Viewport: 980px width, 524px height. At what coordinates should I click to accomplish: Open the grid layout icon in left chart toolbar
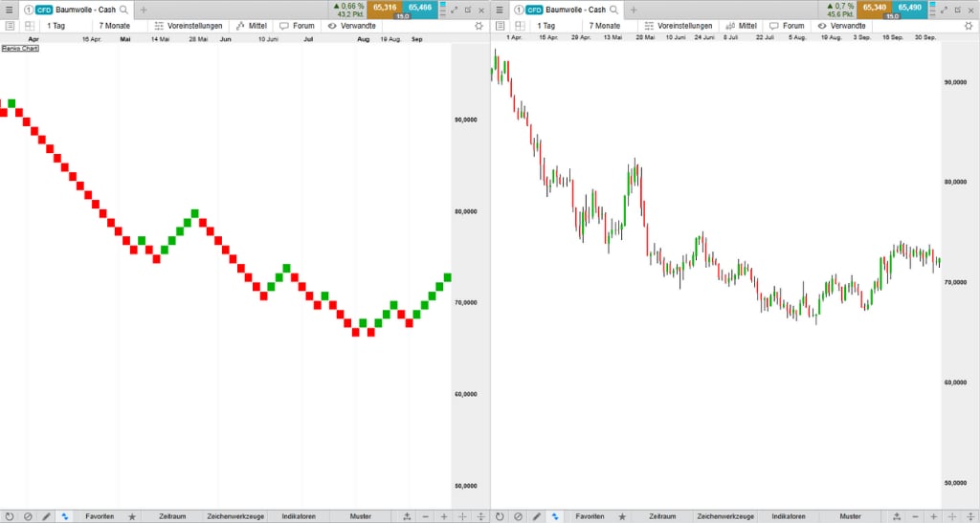[x=30, y=26]
